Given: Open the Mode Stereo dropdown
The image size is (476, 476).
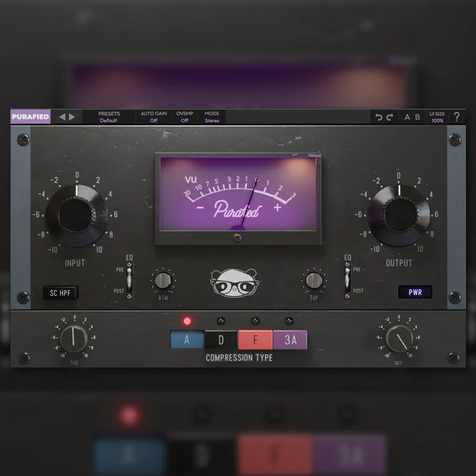Looking at the screenshot, I should click(212, 117).
